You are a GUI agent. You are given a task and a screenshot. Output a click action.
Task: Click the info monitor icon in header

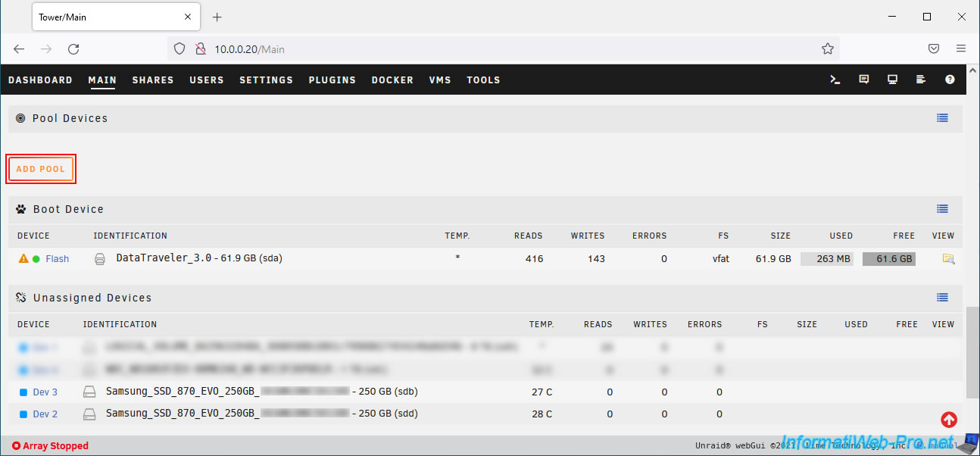[x=892, y=80]
